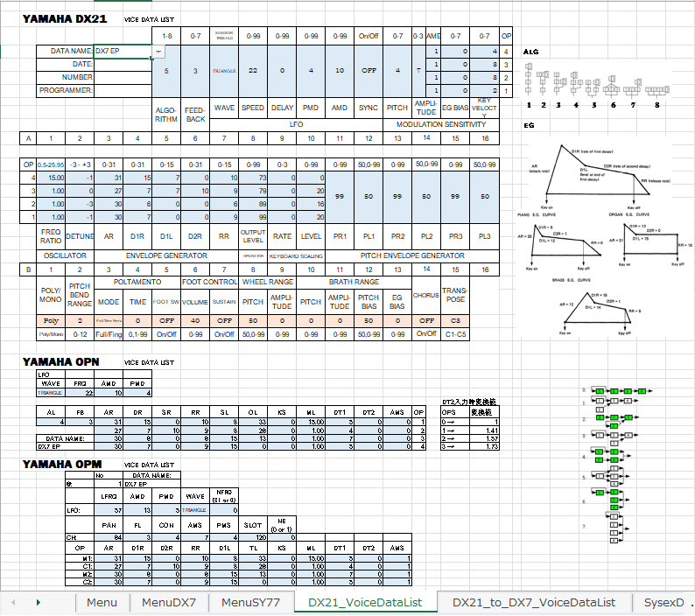Image resolution: width=695 pixels, height=616 pixels.
Task: Select the OPM LFRQ value 37
Action: 109,510
